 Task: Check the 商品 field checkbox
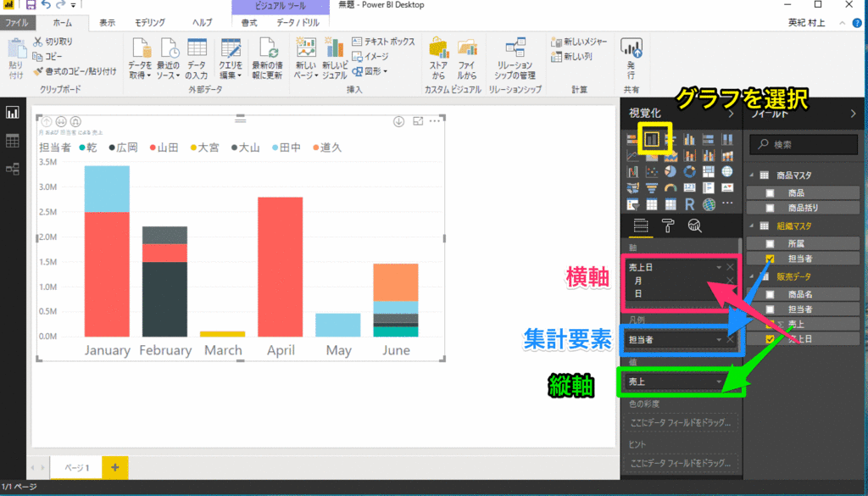tap(771, 192)
